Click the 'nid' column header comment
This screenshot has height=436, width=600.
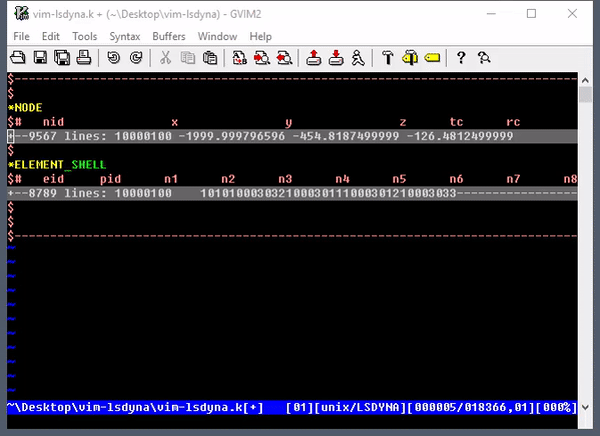(53, 122)
